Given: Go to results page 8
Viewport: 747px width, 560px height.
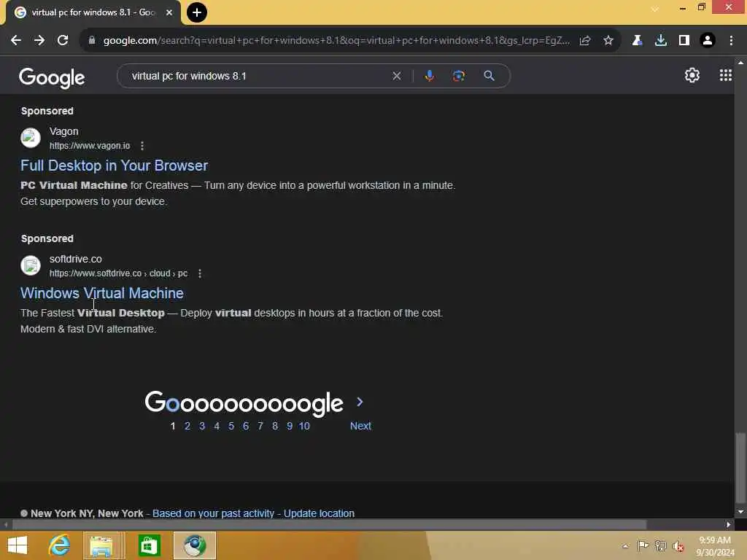Looking at the screenshot, I should 275,426.
